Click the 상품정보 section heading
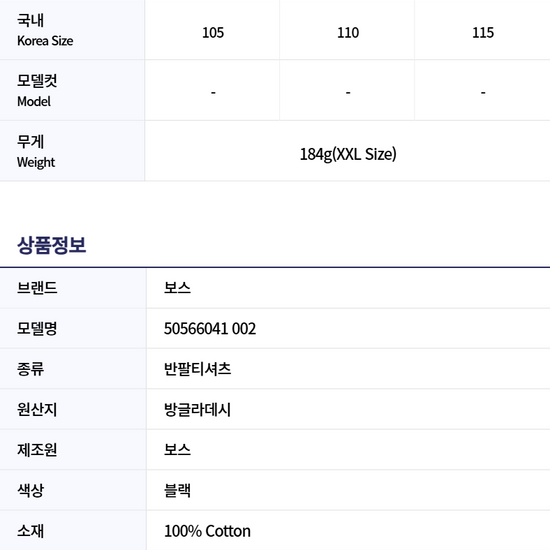550x550 pixels. (52, 245)
